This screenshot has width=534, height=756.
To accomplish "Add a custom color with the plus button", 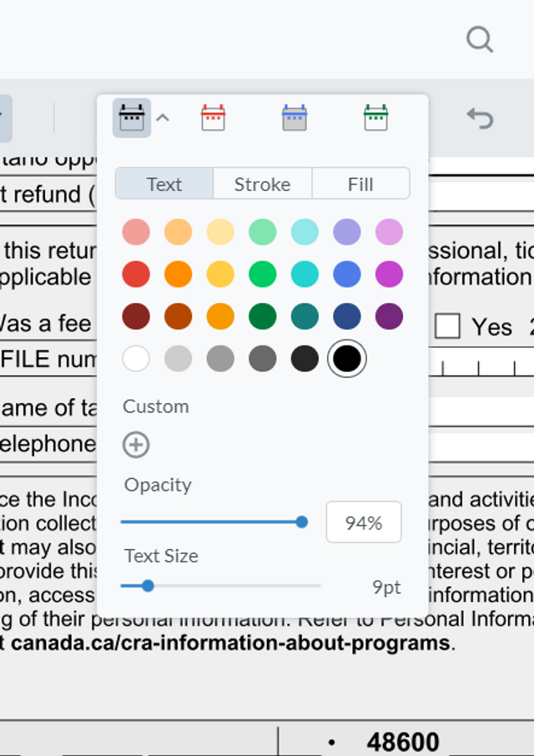I will pos(136,445).
